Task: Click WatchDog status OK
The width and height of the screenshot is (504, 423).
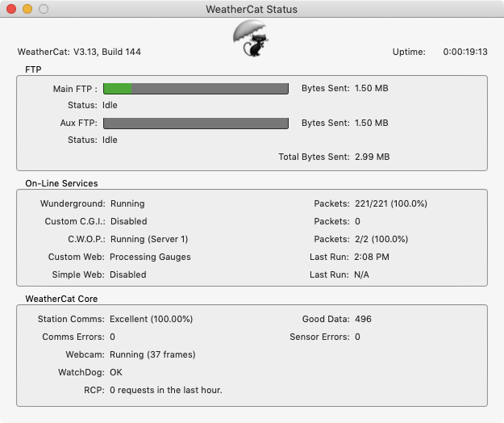Action: pyautogui.click(x=116, y=372)
